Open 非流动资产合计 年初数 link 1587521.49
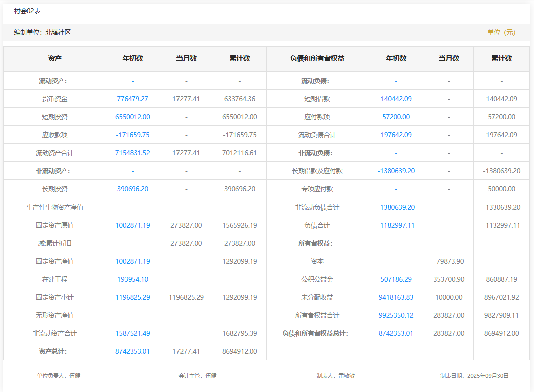 point(132,333)
